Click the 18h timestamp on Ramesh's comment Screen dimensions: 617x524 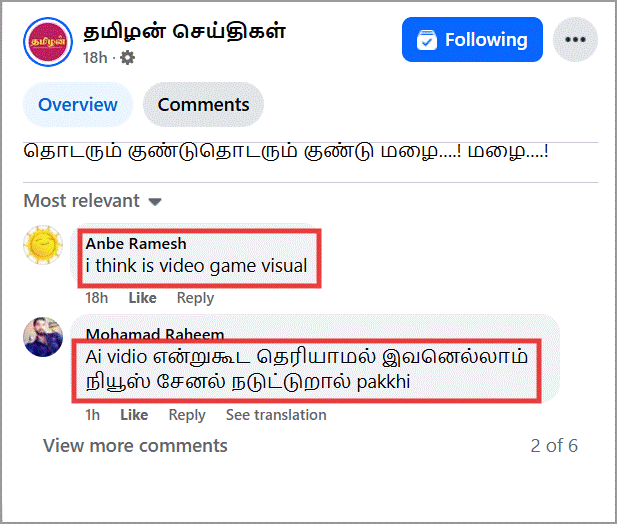[x=96, y=298]
